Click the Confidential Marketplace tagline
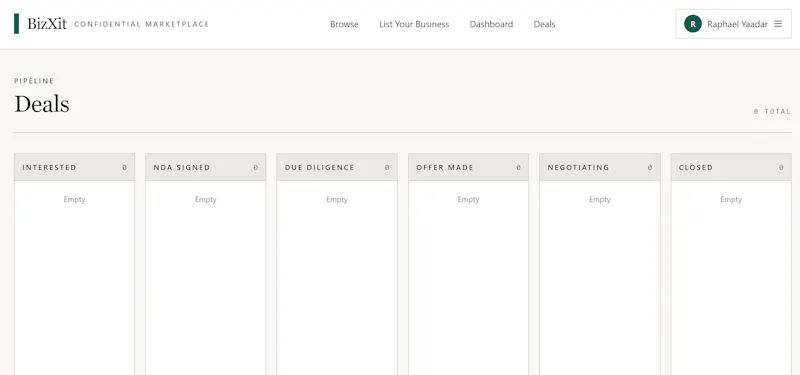This screenshot has height=375, width=800. pos(142,24)
